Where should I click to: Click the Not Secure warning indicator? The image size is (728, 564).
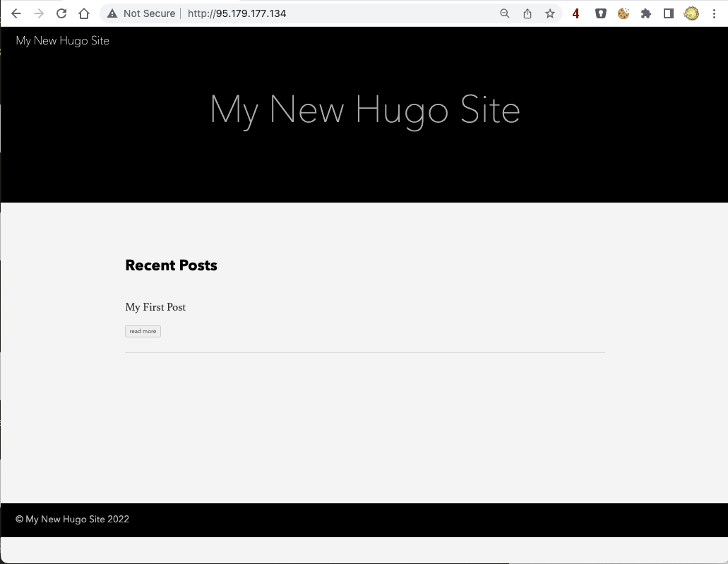tap(141, 13)
